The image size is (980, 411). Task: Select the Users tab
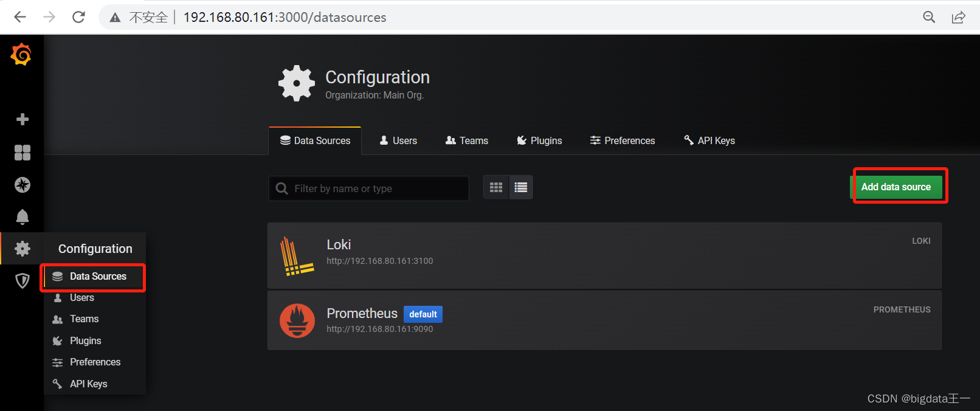[398, 140]
